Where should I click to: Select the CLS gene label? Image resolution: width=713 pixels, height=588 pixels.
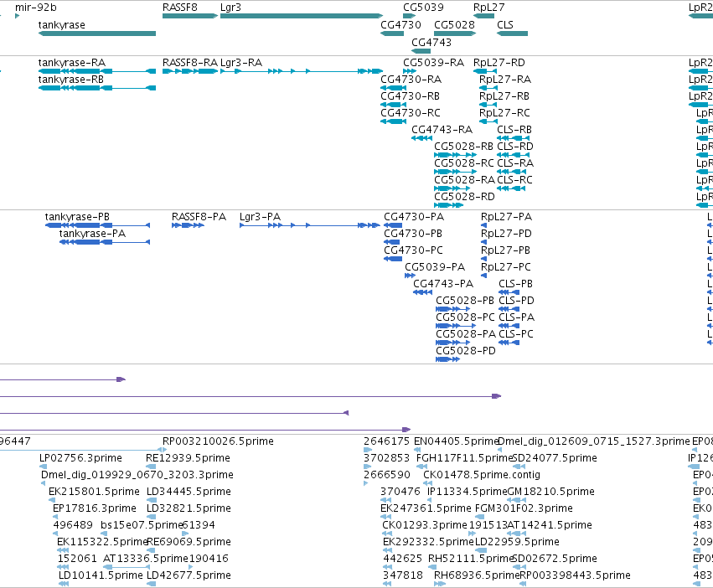click(505, 24)
